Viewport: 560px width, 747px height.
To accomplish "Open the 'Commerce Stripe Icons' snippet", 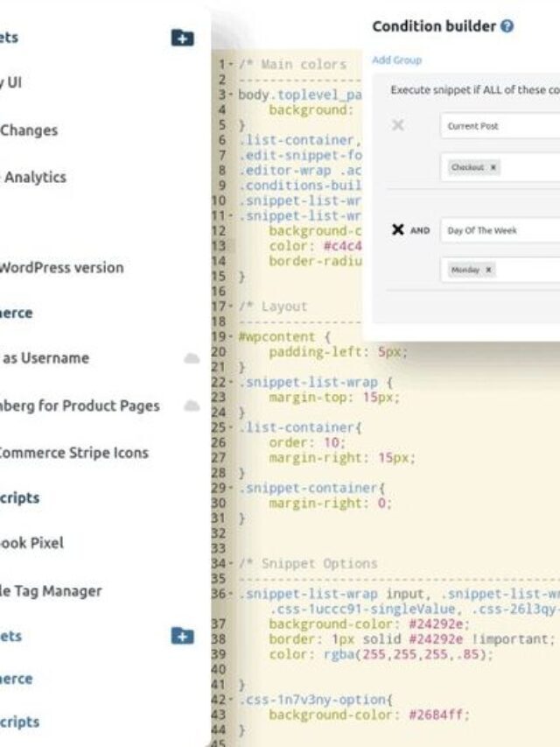I will tap(73, 453).
